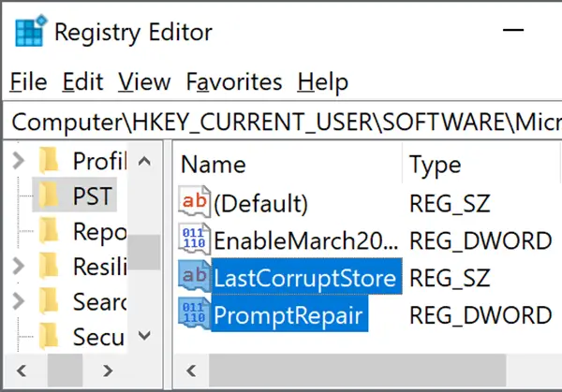Open the Edit menu
Viewport: 562px width, 392px height.
coord(82,81)
